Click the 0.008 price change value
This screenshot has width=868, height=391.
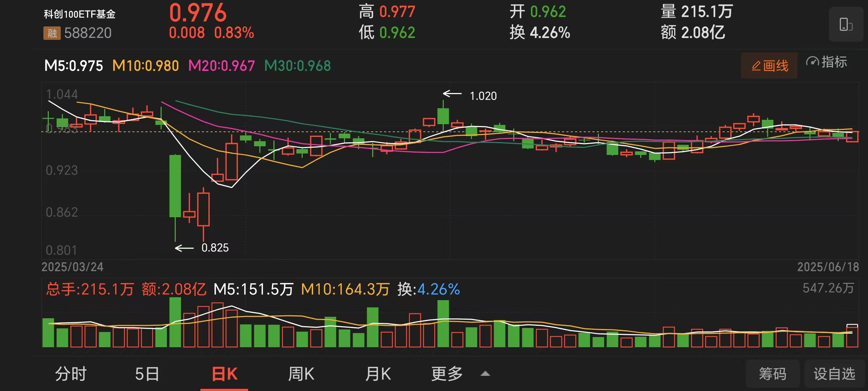coord(187,33)
